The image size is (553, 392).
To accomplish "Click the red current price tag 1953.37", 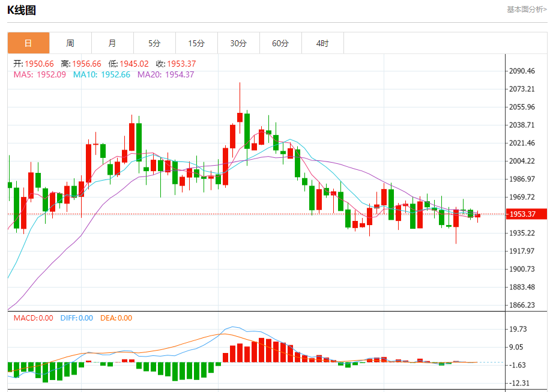I will coord(526,214).
